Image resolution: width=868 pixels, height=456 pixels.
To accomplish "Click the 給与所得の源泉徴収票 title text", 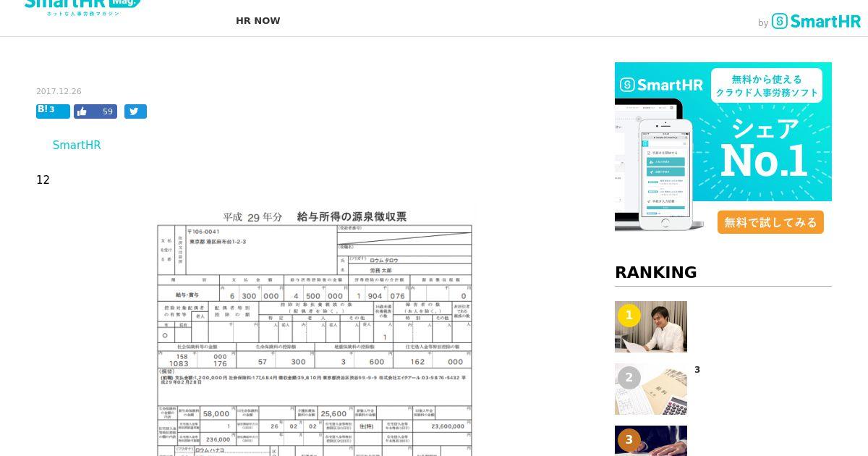I will 352,216.
